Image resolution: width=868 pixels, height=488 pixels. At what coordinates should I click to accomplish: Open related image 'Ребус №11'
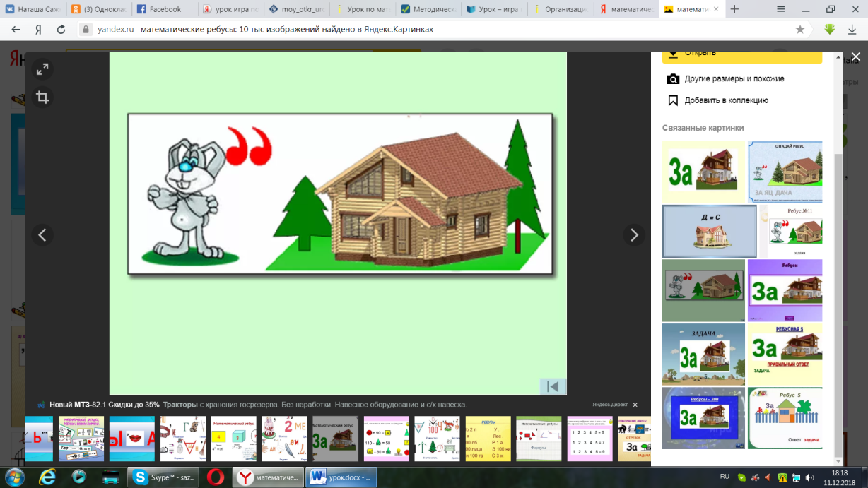pyautogui.click(x=790, y=232)
